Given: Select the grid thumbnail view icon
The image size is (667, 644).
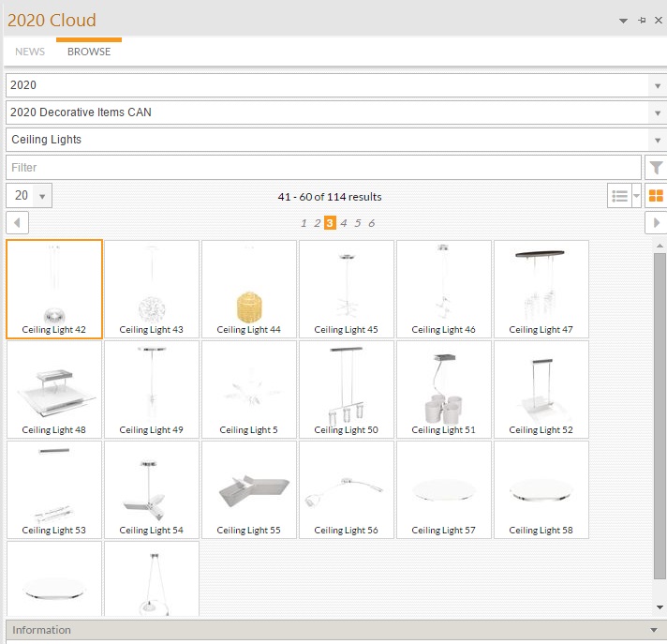Looking at the screenshot, I should [656, 196].
